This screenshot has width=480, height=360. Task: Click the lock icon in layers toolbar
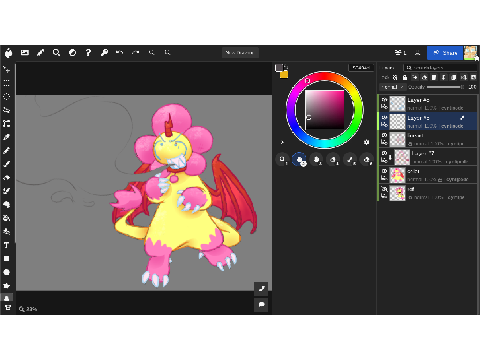point(405,77)
